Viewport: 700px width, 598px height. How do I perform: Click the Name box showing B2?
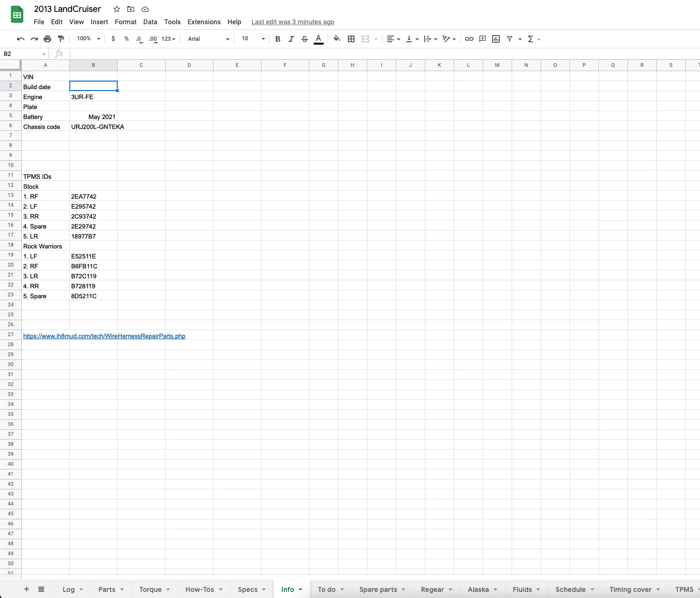click(24, 54)
